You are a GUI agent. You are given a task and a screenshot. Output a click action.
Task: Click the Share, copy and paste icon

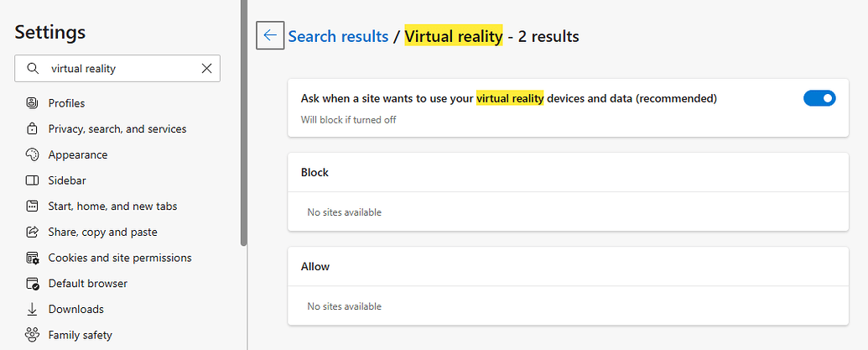[x=33, y=232]
